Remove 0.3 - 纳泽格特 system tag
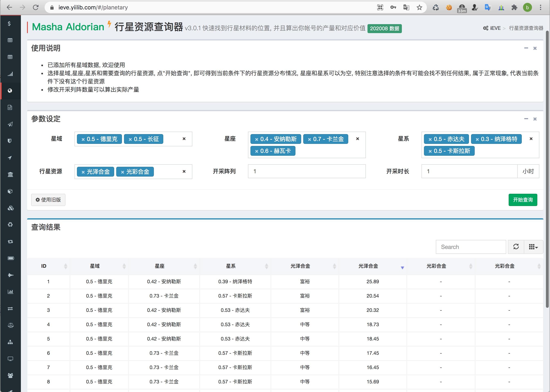This screenshot has height=392, width=550. pos(477,139)
